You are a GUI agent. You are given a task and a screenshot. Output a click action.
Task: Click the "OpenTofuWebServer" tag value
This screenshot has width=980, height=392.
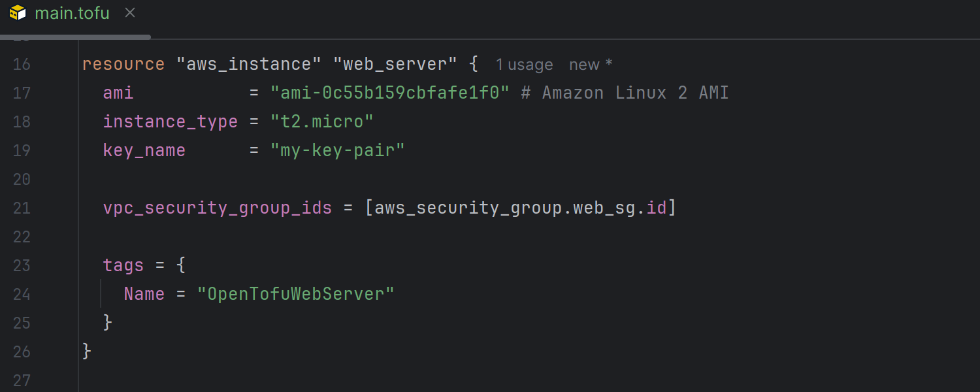coord(296,294)
